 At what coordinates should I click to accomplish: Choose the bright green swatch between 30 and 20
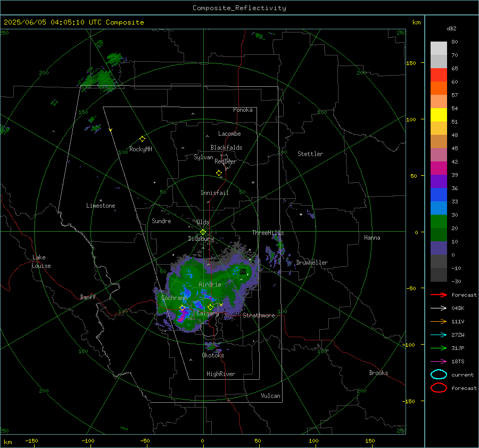click(439, 222)
